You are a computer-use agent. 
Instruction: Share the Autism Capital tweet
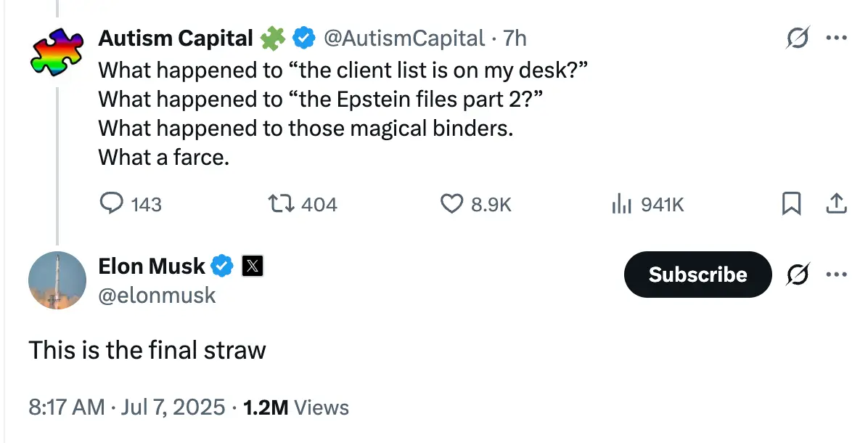click(x=836, y=204)
